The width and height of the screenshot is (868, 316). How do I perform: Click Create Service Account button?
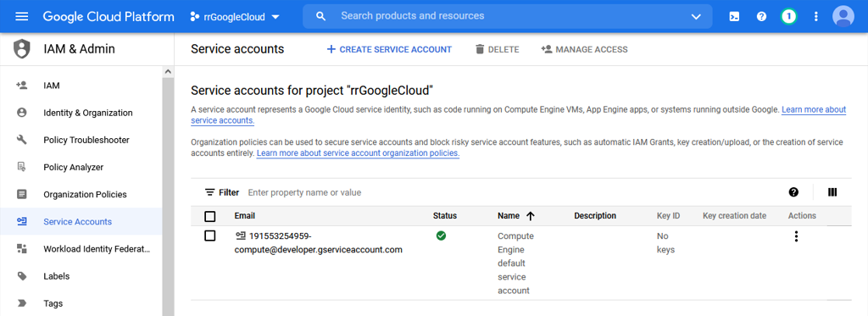pos(389,49)
